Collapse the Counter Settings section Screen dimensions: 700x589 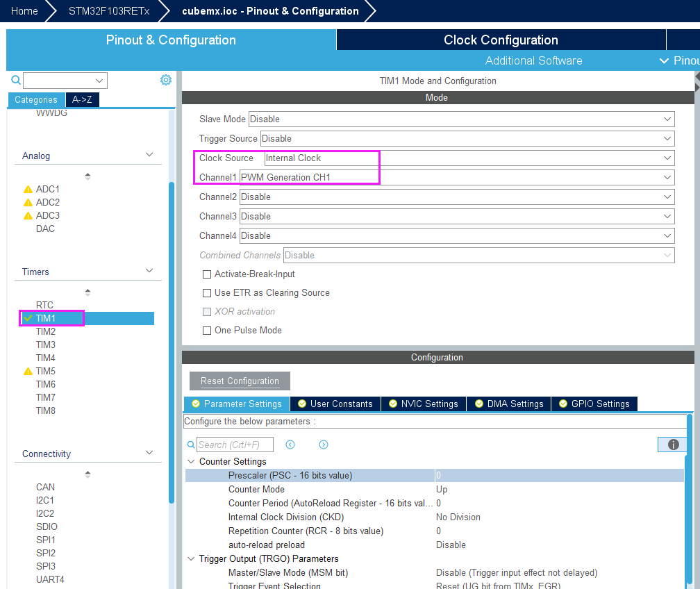192,462
